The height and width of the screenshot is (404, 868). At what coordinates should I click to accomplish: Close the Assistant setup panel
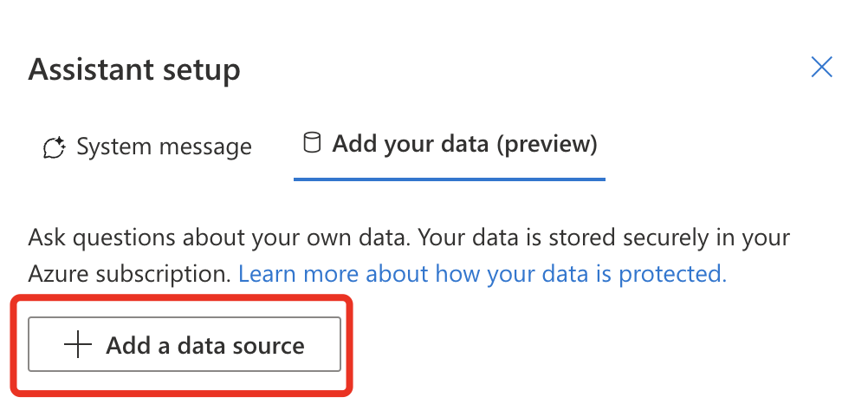click(x=821, y=67)
